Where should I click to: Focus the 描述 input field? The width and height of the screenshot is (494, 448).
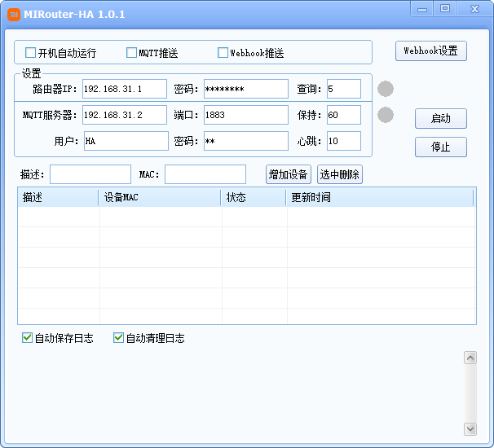pos(90,174)
